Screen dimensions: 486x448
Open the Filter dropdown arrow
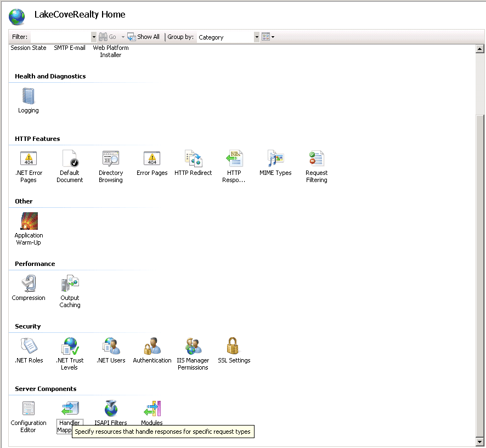tap(94, 37)
